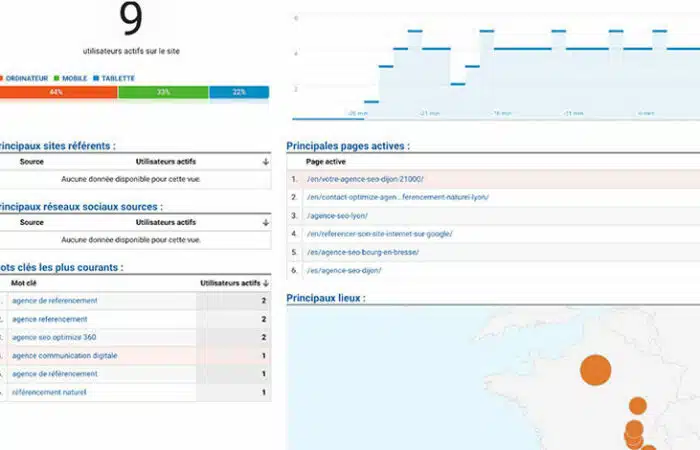Click the ORDINATEUR legend label
Image resolution: width=700 pixels, height=450 pixels.
click(x=27, y=78)
